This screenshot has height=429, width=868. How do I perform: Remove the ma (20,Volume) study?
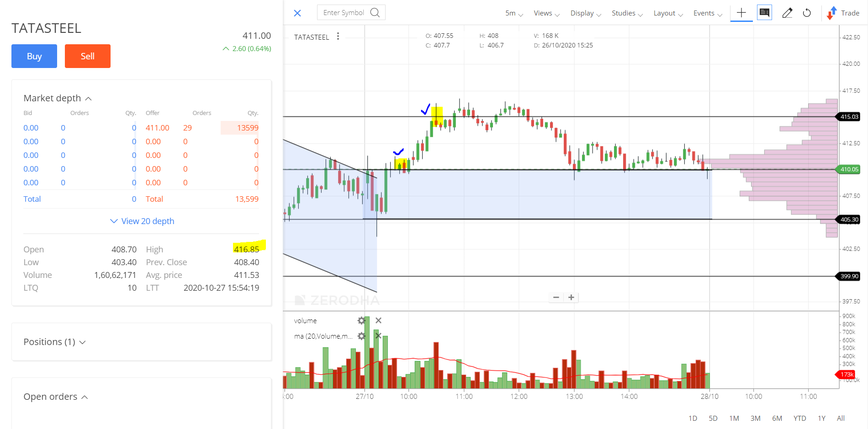[x=378, y=336]
